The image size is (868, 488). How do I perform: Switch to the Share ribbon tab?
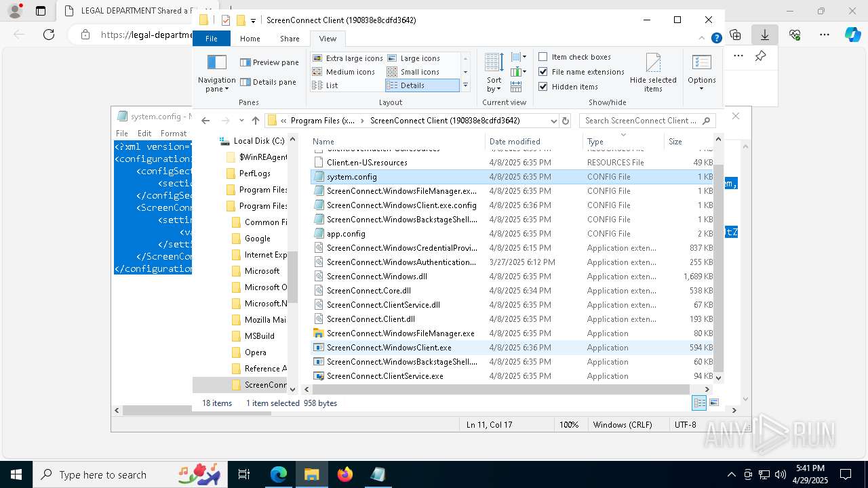point(290,39)
